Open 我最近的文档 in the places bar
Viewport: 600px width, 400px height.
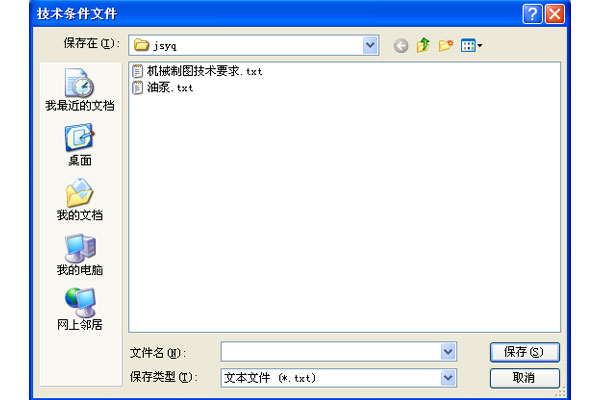[x=79, y=90]
